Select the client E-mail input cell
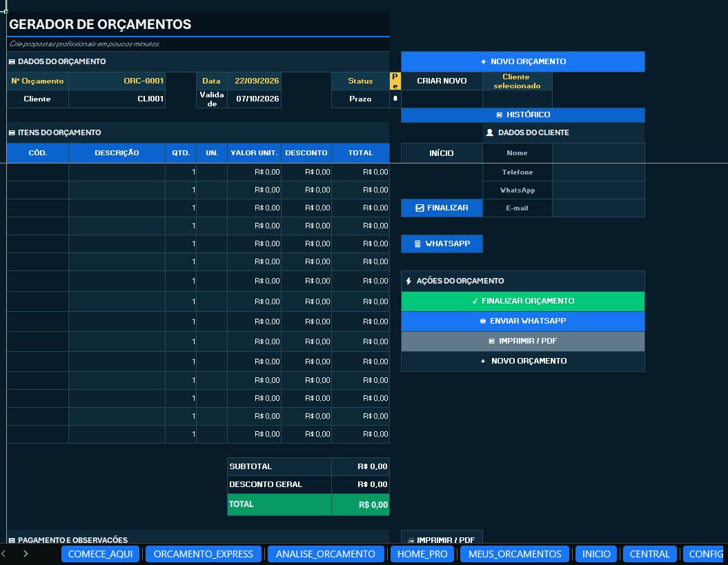 (598, 208)
